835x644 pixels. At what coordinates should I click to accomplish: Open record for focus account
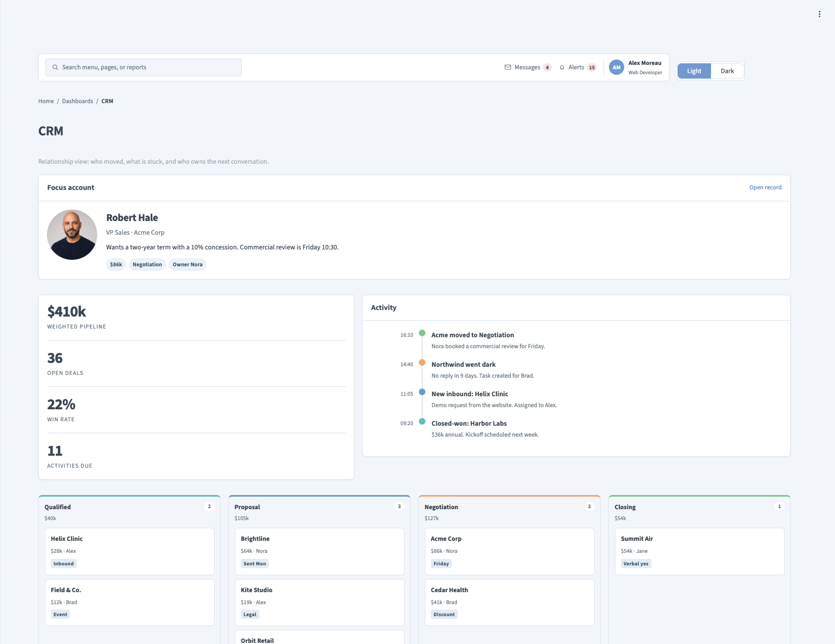(765, 188)
